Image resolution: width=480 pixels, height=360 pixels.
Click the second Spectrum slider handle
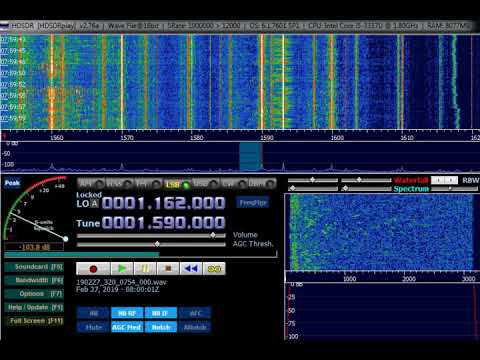(346, 189)
